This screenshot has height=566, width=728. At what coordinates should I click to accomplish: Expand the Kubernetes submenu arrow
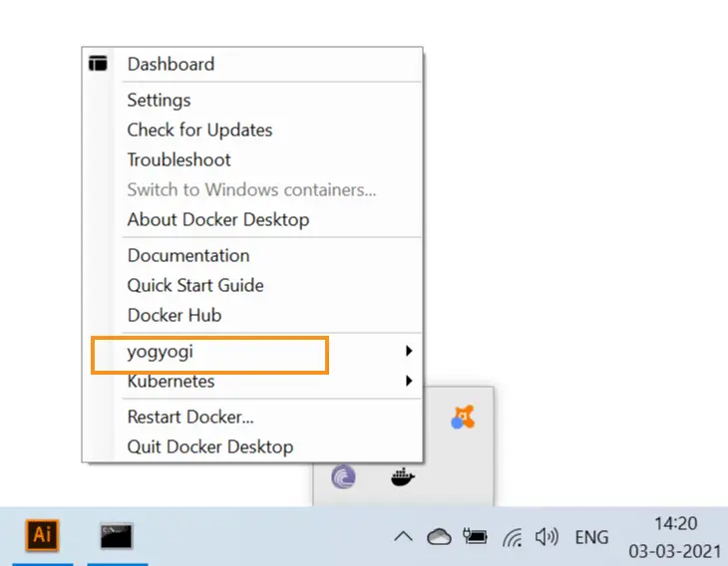409,381
